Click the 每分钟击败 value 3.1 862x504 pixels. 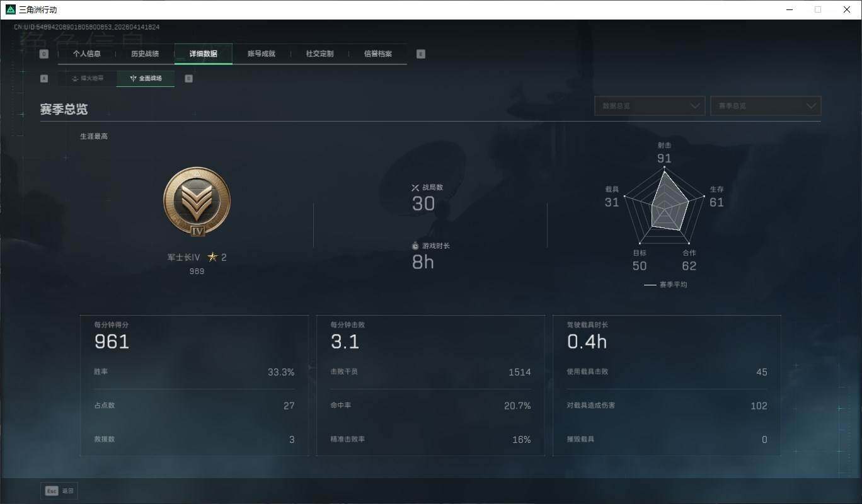click(345, 341)
